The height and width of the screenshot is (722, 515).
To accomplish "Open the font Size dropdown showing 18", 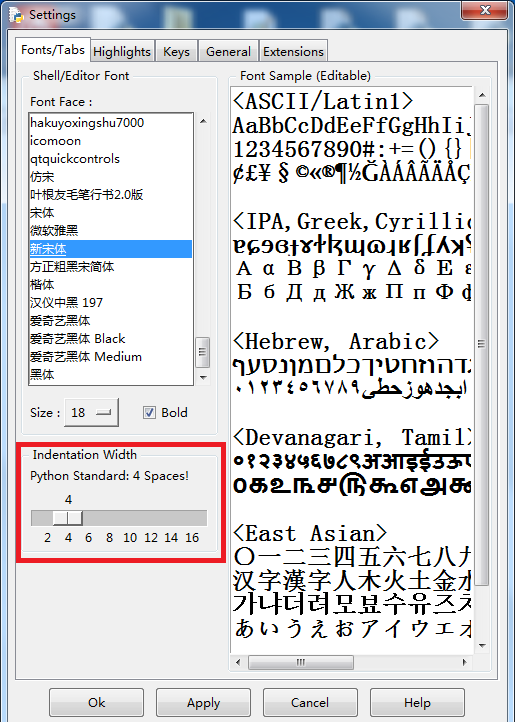I will click(91, 412).
